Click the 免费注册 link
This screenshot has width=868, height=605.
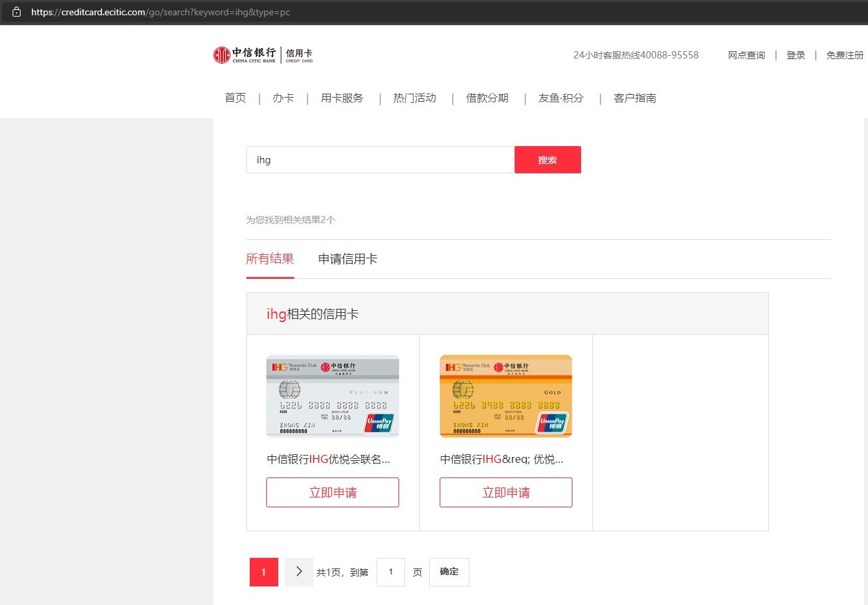tap(845, 55)
